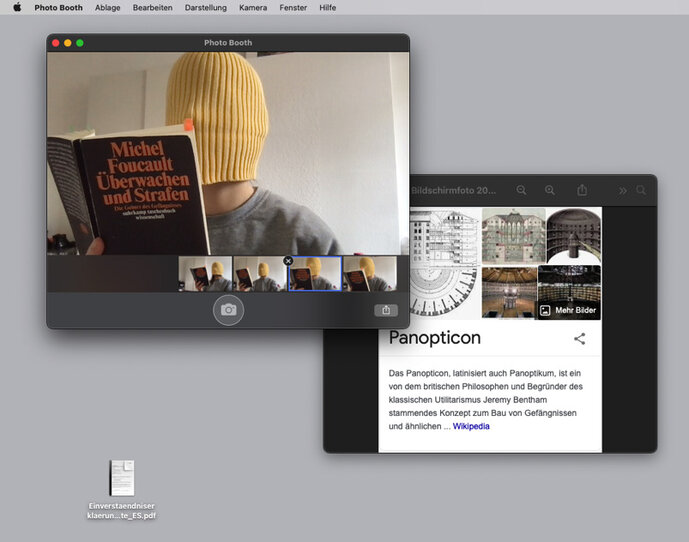Click the Photo Booth share button
The image size is (689, 542).
click(386, 310)
